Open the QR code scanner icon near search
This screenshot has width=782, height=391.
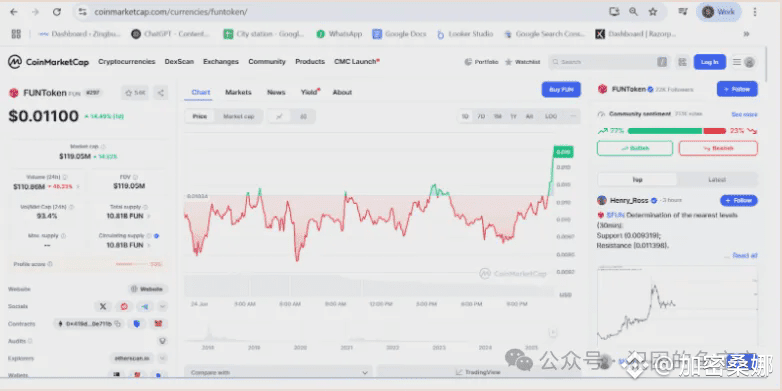coord(682,62)
